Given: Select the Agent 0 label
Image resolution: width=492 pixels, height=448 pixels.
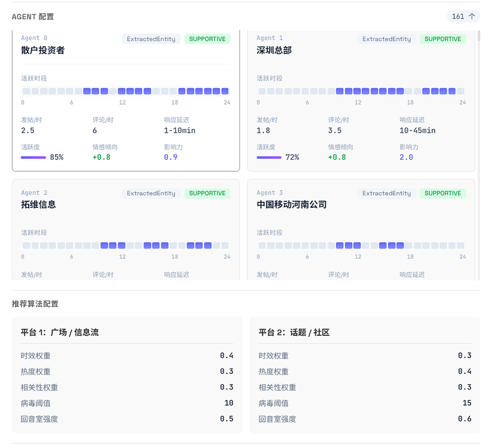Looking at the screenshot, I should [34, 38].
